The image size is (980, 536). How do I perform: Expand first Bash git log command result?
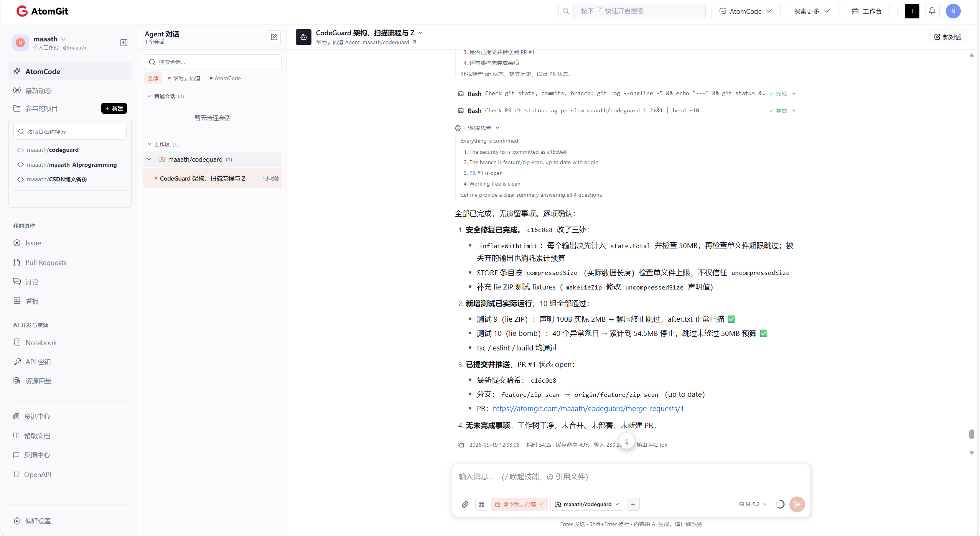tap(794, 94)
